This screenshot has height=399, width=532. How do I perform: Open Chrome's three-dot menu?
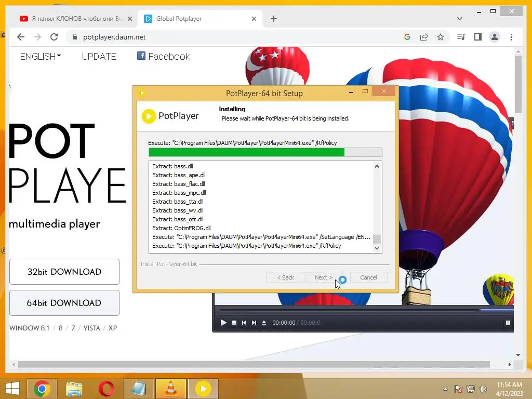click(x=511, y=37)
